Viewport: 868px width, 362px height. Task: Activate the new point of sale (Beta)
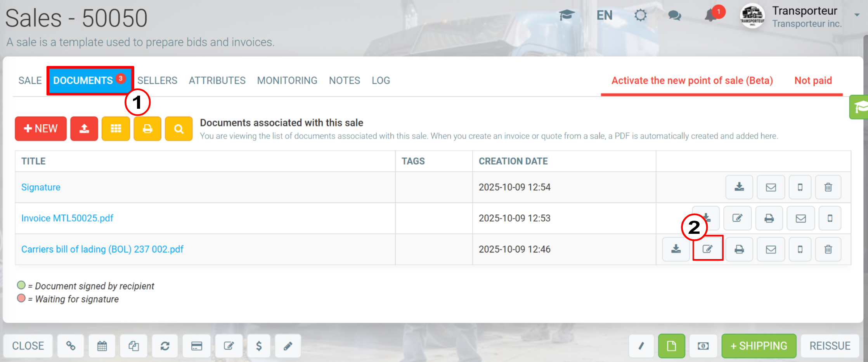(x=692, y=80)
